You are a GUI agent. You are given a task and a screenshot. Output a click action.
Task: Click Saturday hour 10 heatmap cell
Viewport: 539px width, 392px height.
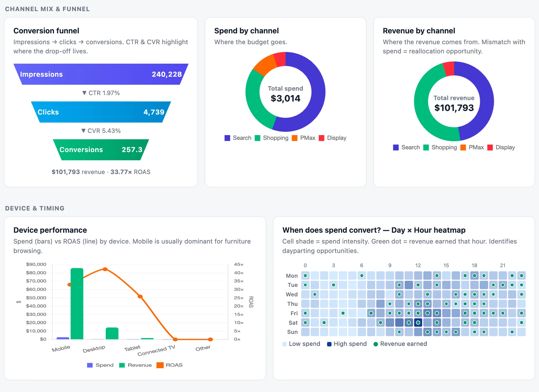tap(399, 322)
